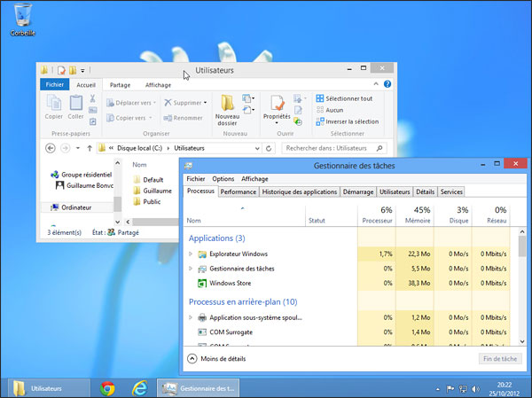The height and width of the screenshot is (398, 532).
Task: Click the Action Center flag tray icon
Action: pos(450,389)
